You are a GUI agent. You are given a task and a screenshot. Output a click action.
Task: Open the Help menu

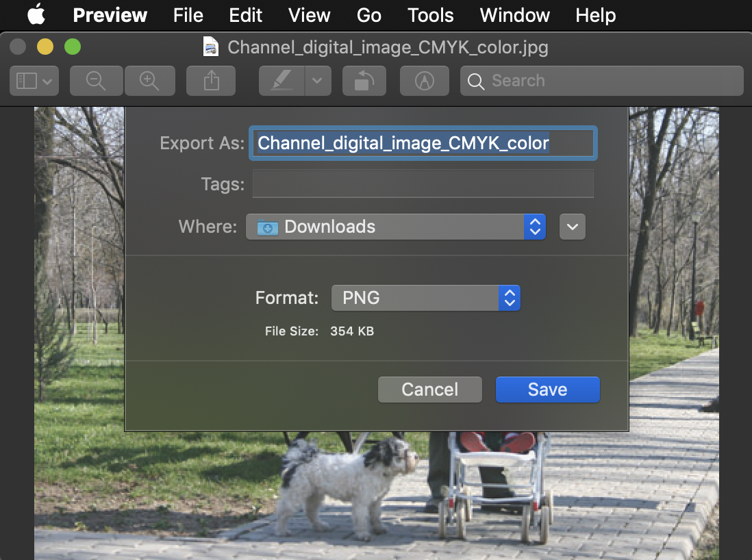tap(596, 15)
